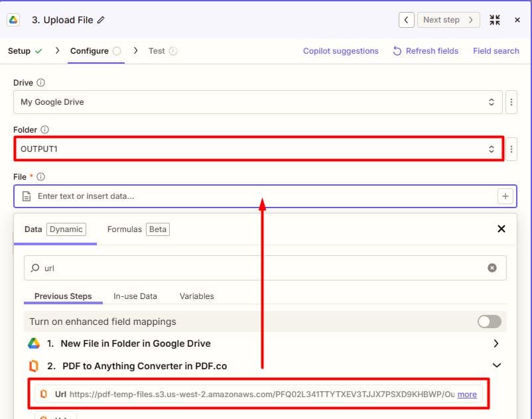
Task: Click the search magnifier icon
Action: 35,268
